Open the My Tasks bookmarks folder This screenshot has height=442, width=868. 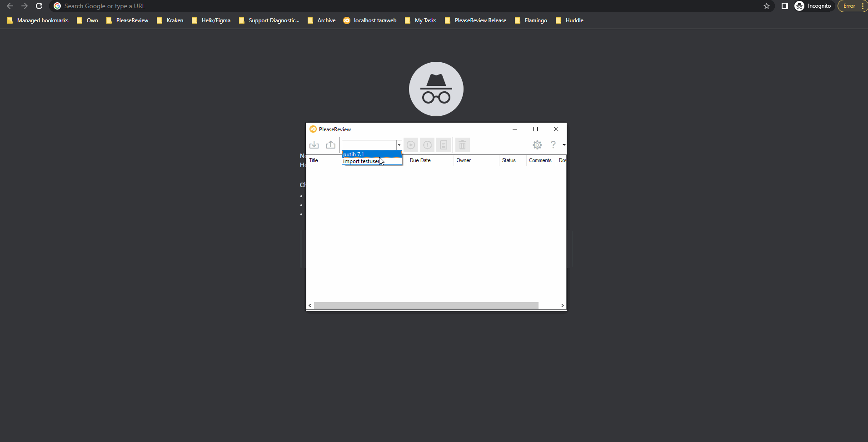click(x=420, y=20)
